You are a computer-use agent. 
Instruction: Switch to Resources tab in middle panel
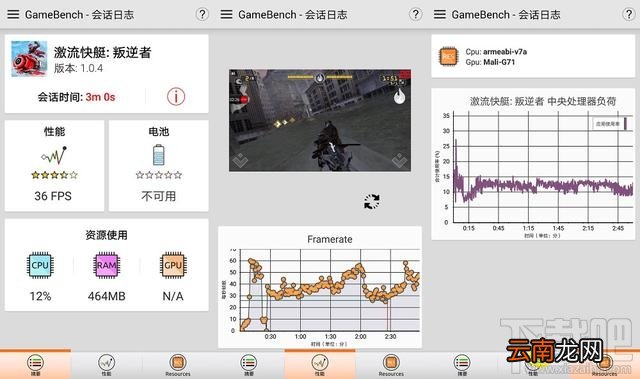click(x=391, y=365)
